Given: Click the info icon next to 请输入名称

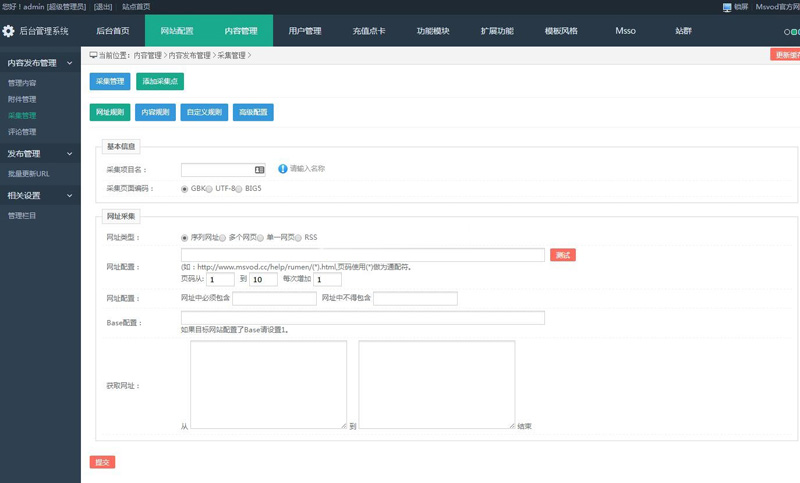Looking at the screenshot, I should tap(283, 169).
